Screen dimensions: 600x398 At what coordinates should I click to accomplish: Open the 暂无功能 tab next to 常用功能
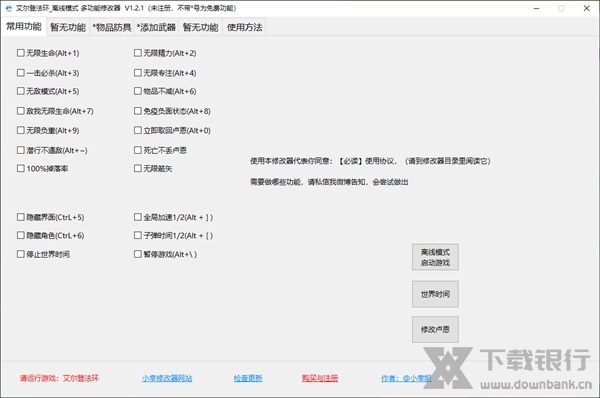68,27
